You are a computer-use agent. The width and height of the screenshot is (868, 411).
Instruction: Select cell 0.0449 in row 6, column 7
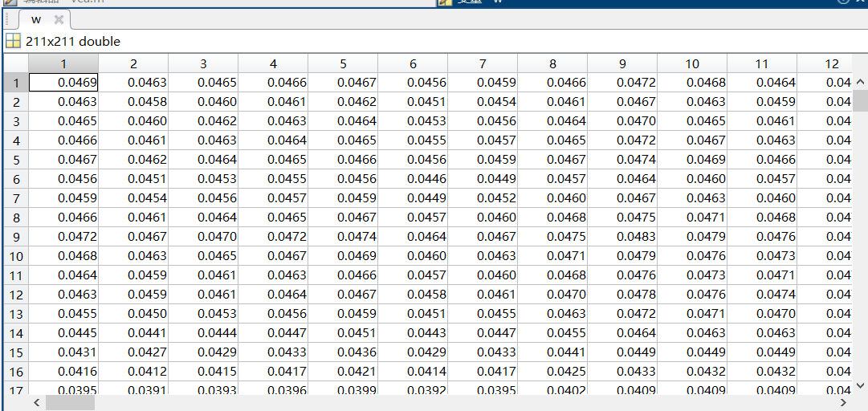pos(483,179)
